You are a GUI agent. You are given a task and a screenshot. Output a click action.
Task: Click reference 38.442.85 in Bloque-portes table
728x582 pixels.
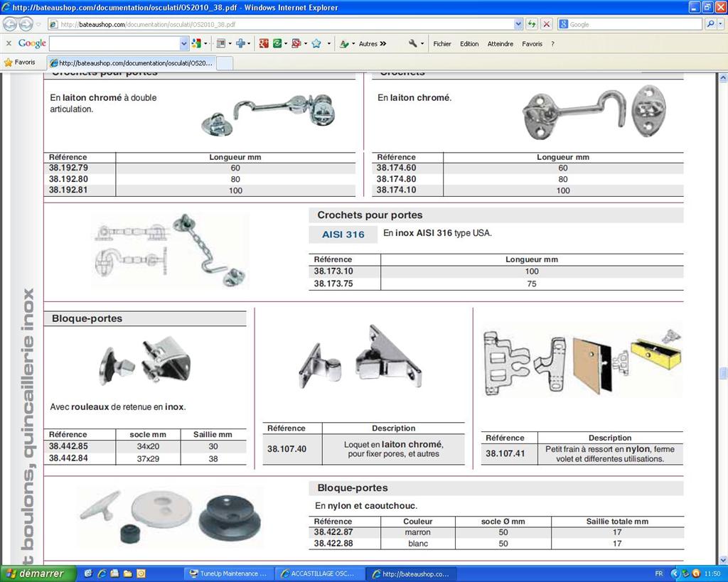pos(68,446)
